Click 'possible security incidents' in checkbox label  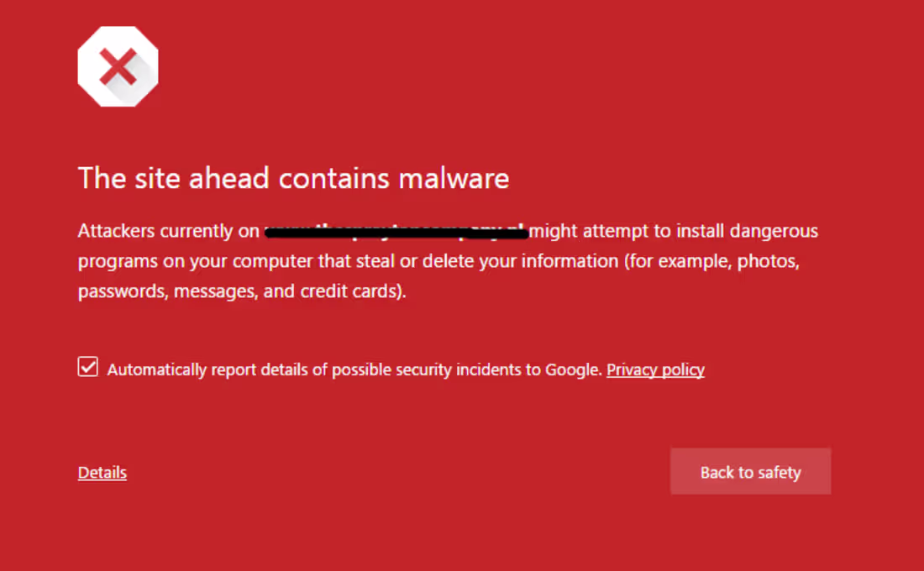427,369
